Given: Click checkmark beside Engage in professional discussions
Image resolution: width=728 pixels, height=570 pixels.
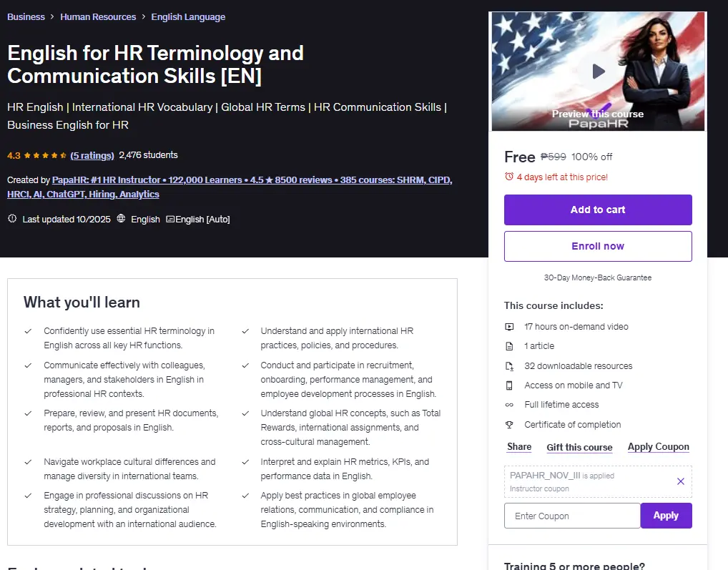Looking at the screenshot, I should (29, 496).
